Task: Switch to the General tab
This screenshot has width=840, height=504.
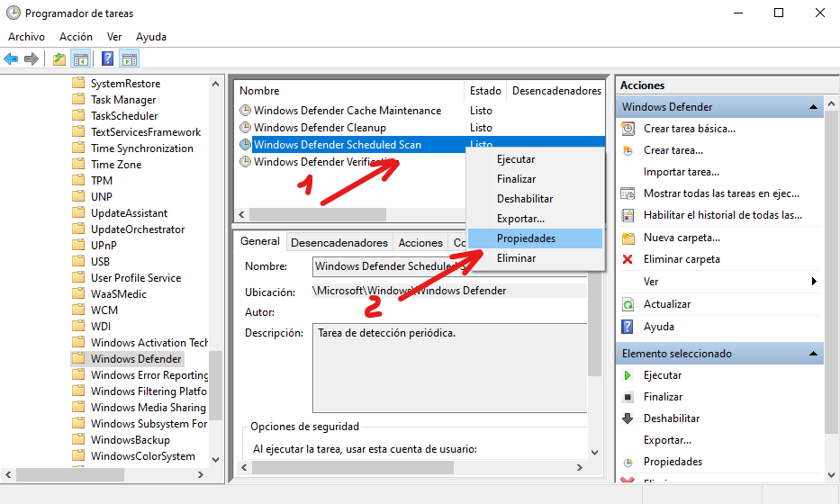Action: coord(260,241)
